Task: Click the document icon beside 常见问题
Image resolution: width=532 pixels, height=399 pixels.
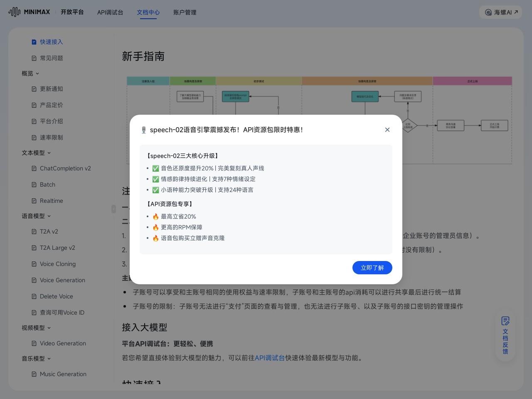Action: pos(34,58)
